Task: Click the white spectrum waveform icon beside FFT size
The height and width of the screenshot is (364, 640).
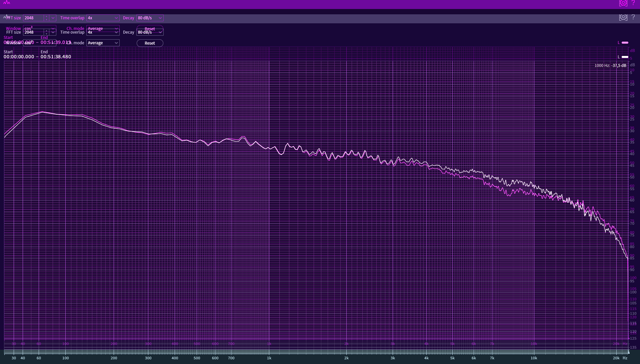Action: pos(7,17)
